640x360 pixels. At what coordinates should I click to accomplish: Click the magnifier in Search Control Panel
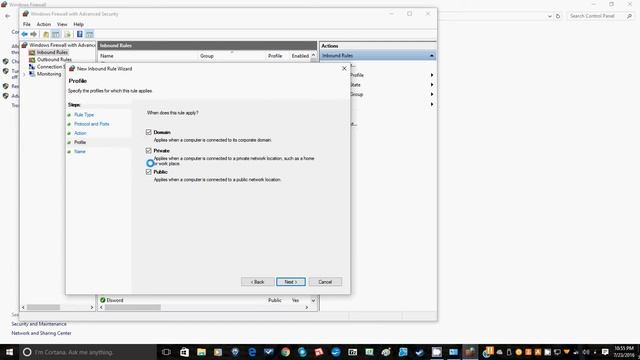[x=629, y=16]
